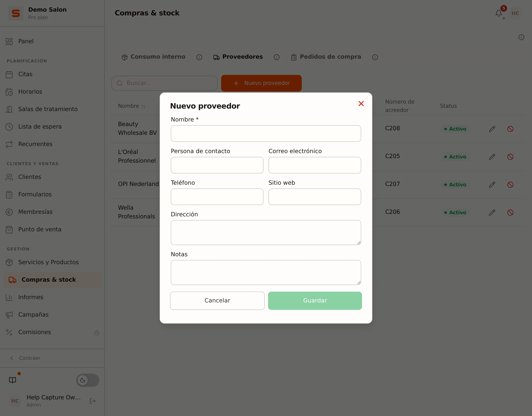Viewport: 532px width, 416px height.
Task: Open the Pedidos de compra tab
Action: 326,57
